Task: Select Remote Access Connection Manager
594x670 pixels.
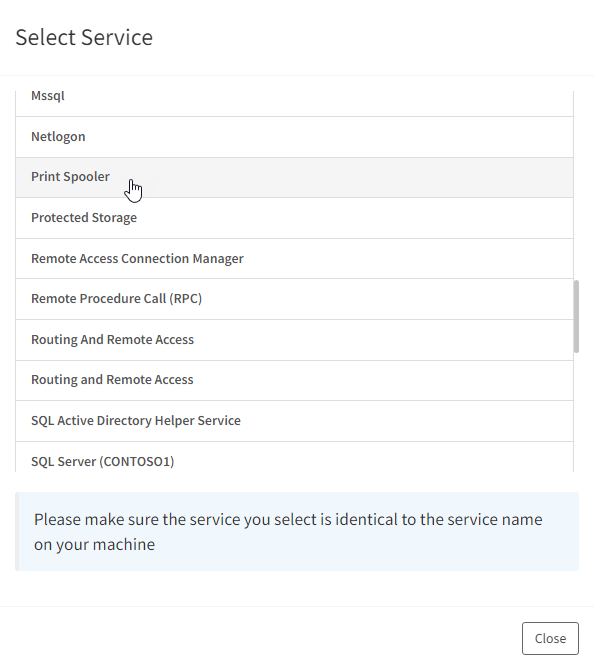Action: point(294,259)
